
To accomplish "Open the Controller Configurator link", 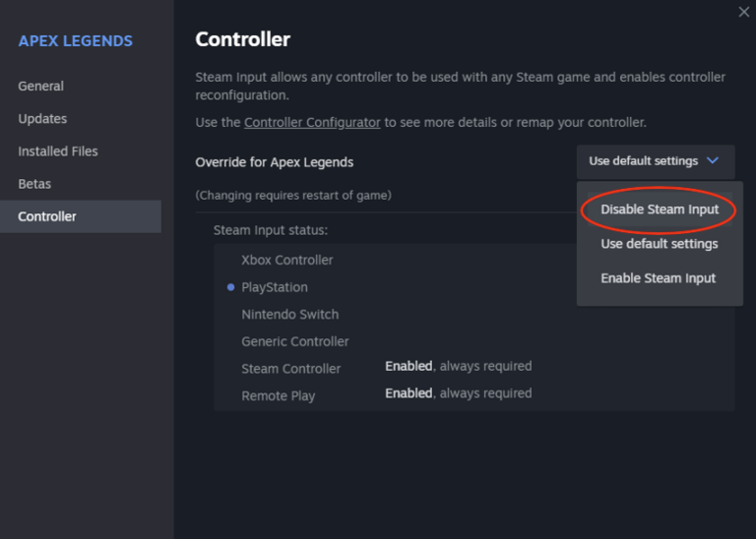I will click(x=312, y=123).
